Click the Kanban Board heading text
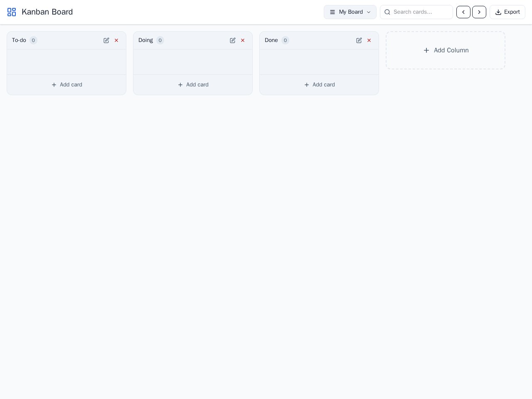The width and height of the screenshot is (532, 399). pos(47,12)
